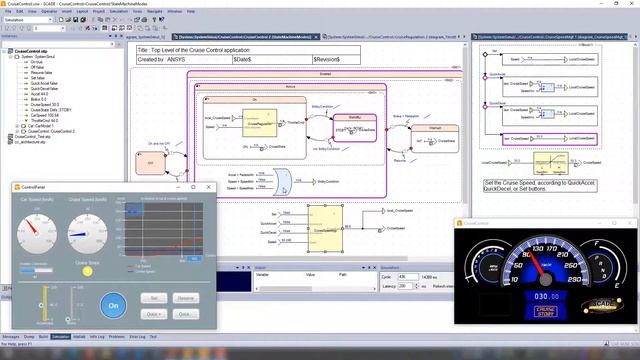This screenshot has height=360, width=640.
Task: Select cc_architecture.etp in tree
Action: coord(30,142)
